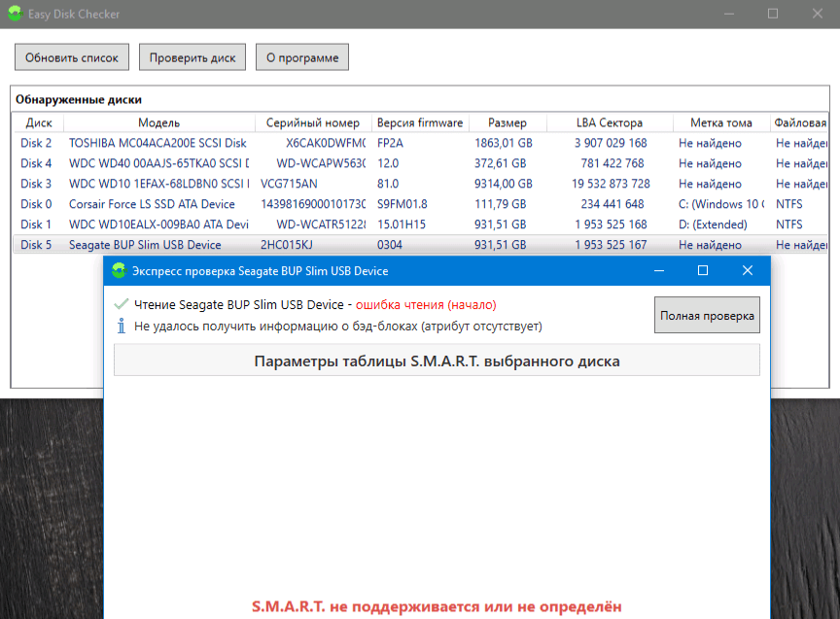Viewport: 840px width, 619px height.
Task: Click the blue info icon about bad blocks
Action: 122,327
